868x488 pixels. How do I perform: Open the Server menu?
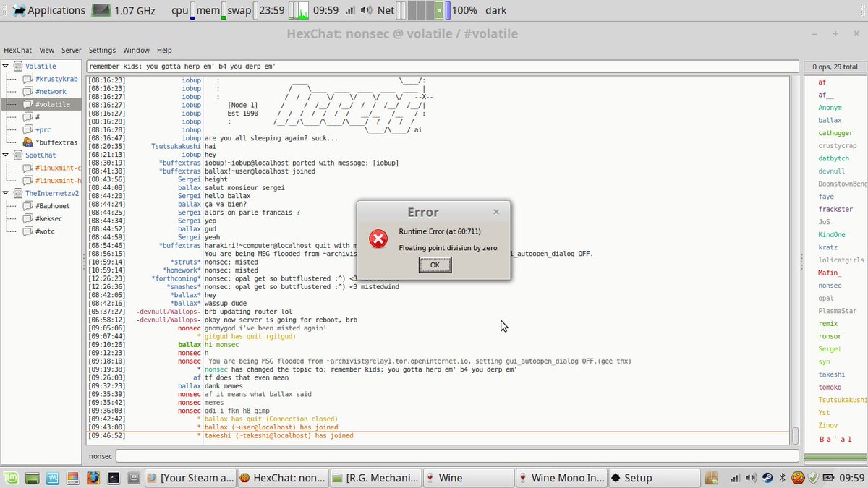(x=71, y=51)
